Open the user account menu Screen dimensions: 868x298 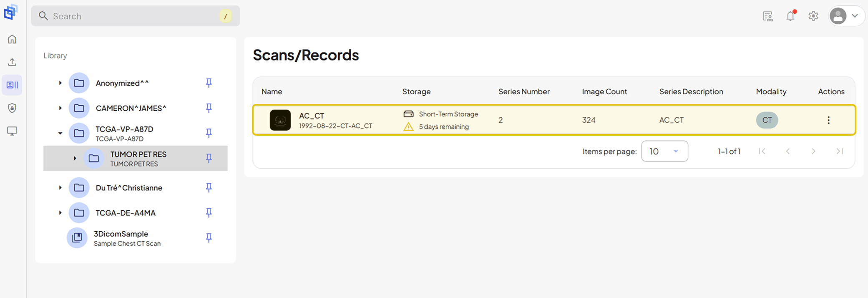pyautogui.click(x=846, y=16)
